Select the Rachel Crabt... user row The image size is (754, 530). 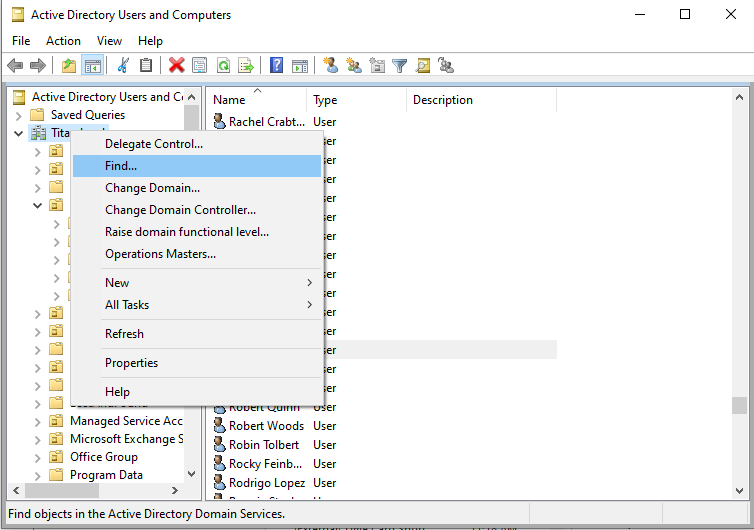coord(385,122)
